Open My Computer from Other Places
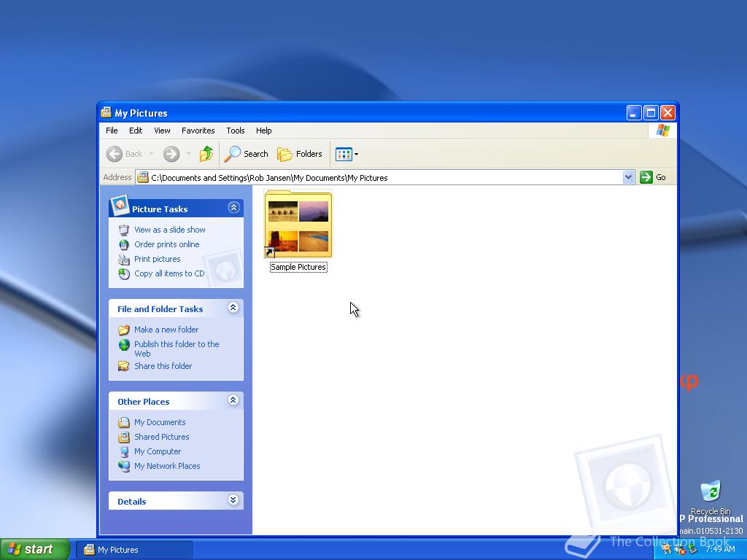 [158, 451]
